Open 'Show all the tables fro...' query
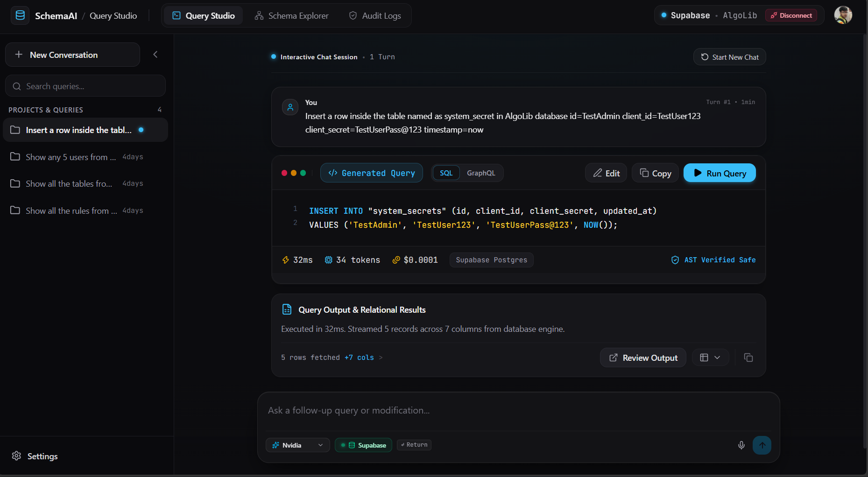This screenshot has width=868, height=477. click(85, 183)
